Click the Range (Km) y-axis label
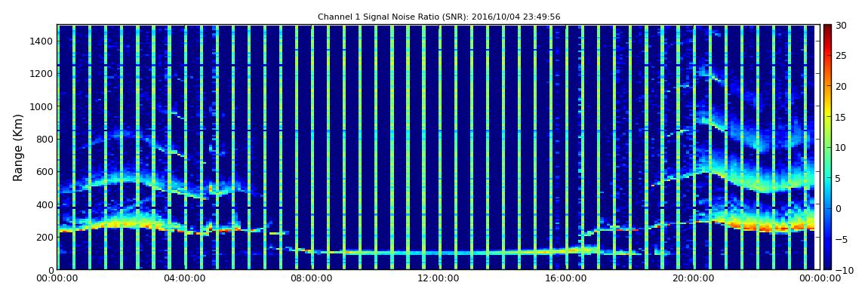 17,147
